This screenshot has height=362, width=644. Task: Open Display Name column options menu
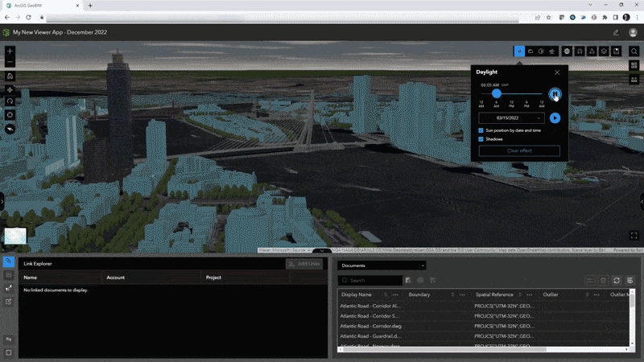coord(395,294)
